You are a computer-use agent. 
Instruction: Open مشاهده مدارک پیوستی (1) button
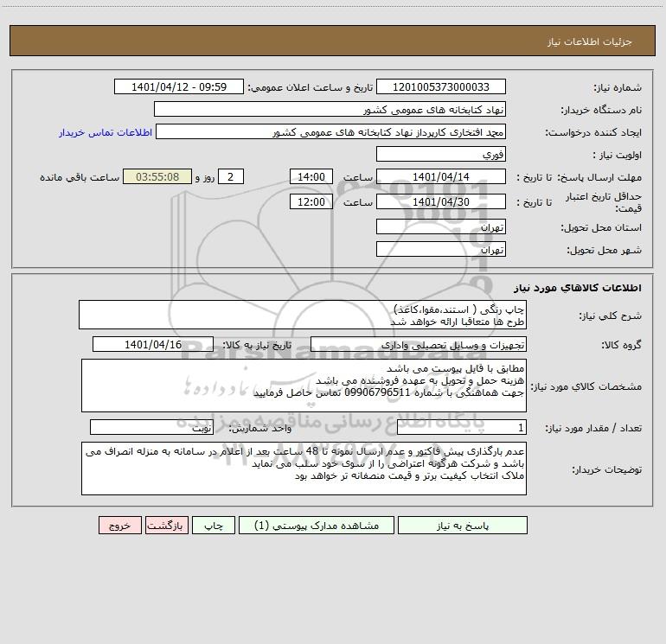317,526
